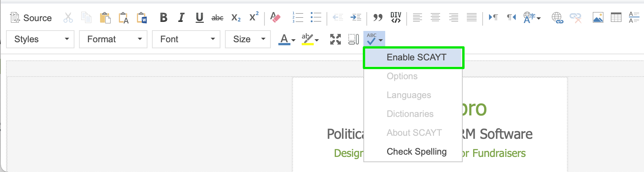Click the Paste clipboard icon
Screen dimensions: 644x172
pos(105,18)
